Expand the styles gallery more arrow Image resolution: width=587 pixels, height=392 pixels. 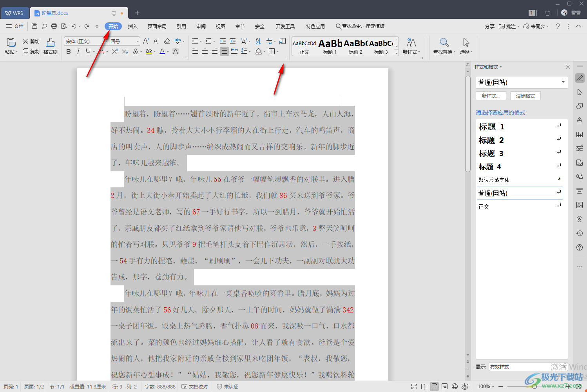point(396,53)
